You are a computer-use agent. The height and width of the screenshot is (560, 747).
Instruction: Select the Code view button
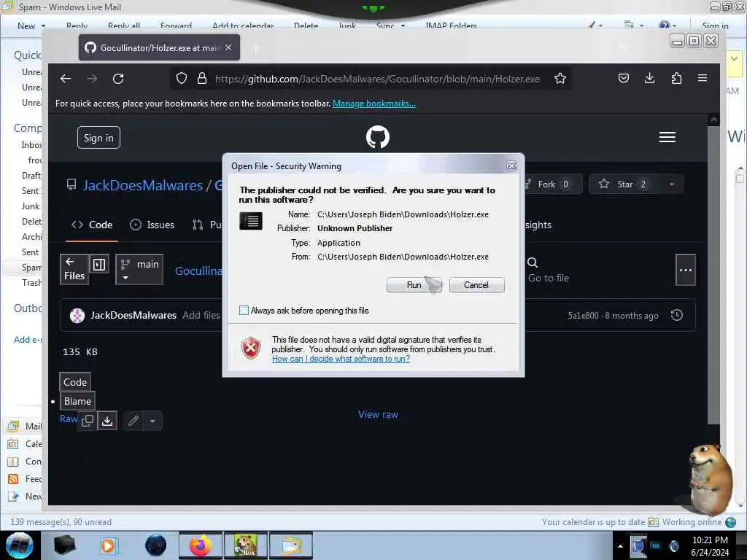[75, 382]
